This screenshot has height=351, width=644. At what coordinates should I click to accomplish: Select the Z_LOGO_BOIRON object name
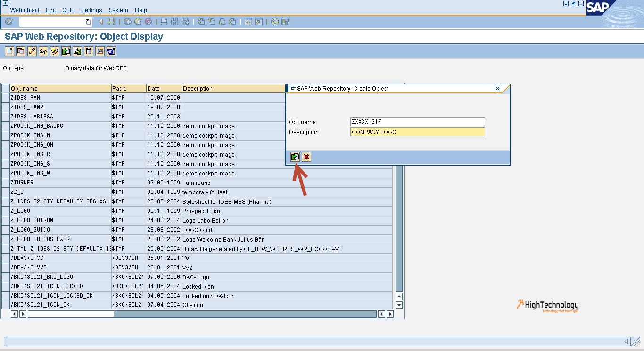tap(32, 220)
